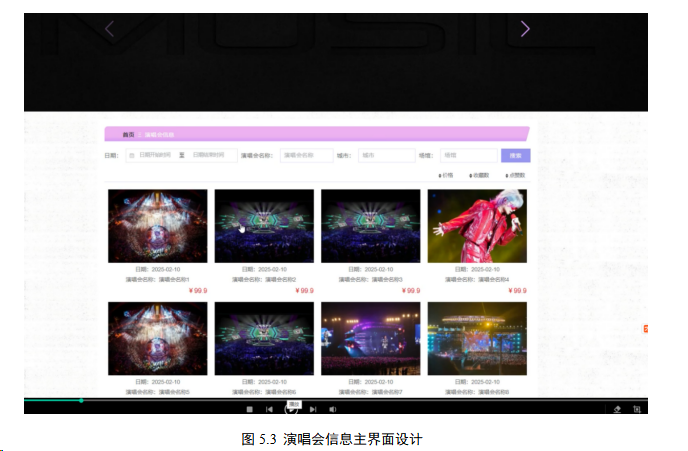The image size is (688, 451).
Task: Click the crop/fullscreen icon in player bar
Action: 637,409
